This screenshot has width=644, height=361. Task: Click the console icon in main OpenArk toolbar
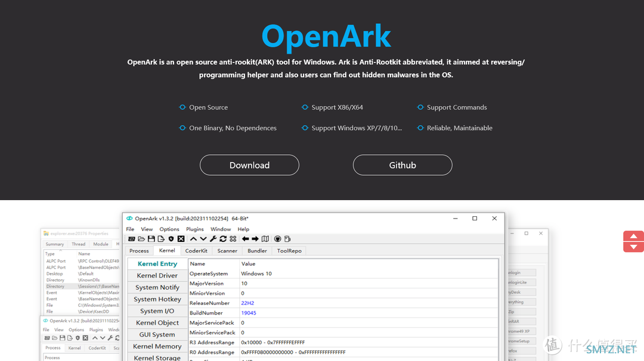[x=131, y=239]
